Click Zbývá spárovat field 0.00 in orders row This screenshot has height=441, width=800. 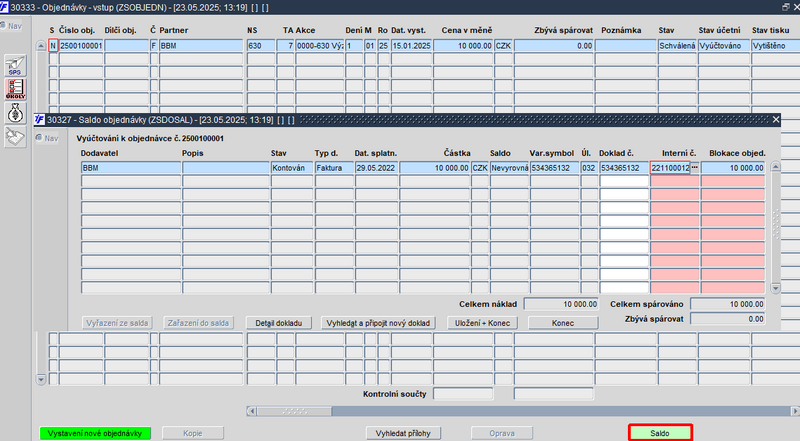pos(554,45)
